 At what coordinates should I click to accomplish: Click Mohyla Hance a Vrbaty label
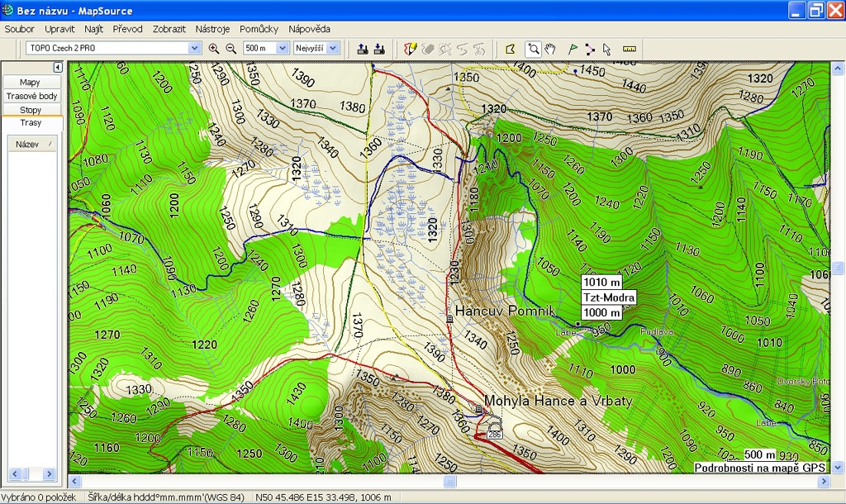[x=558, y=401]
